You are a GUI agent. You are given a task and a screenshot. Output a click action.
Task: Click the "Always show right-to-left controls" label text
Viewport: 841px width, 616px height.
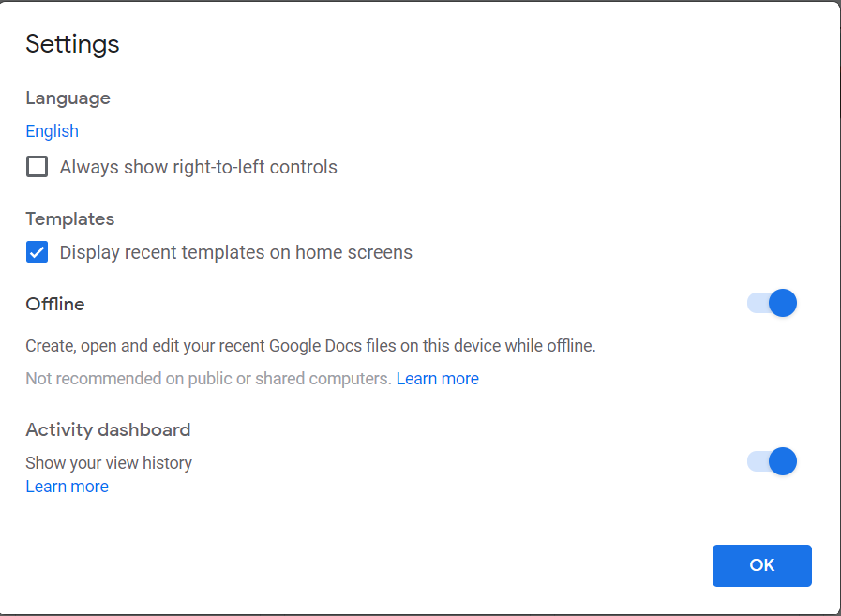pyautogui.click(x=198, y=167)
